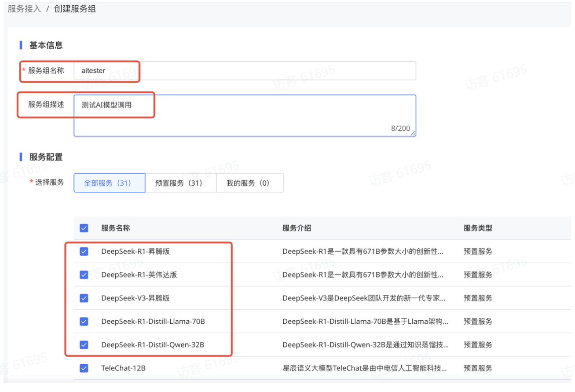The width and height of the screenshot is (575, 392).
Task: Uncheck the select-all services header checkbox
Action: pos(84,228)
